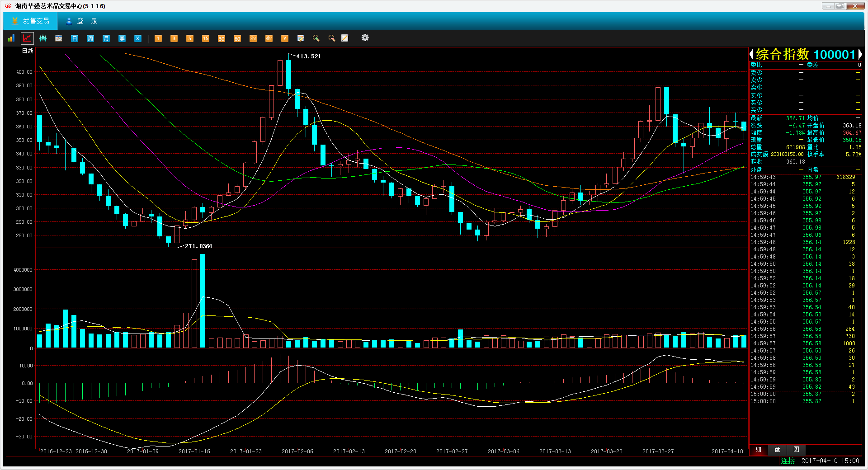Select orange Y period icon
This screenshot has height=470, width=868.
click(285, 38)
